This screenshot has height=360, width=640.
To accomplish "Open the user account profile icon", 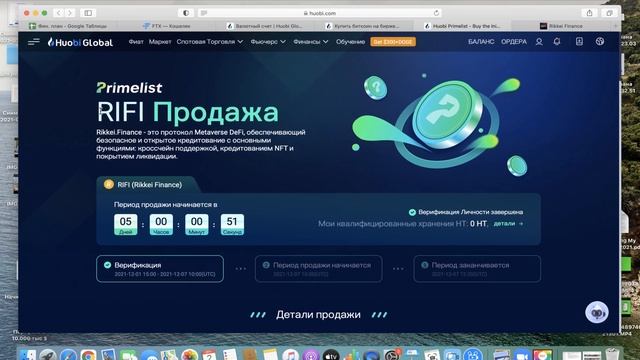I will pos(539,42).
